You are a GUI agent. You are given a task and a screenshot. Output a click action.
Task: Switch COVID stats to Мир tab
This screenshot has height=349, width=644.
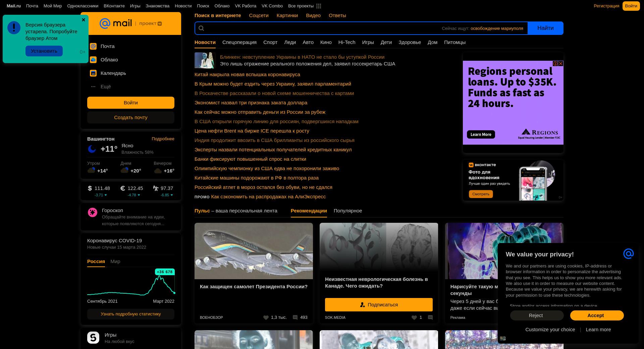pos(115,261)
